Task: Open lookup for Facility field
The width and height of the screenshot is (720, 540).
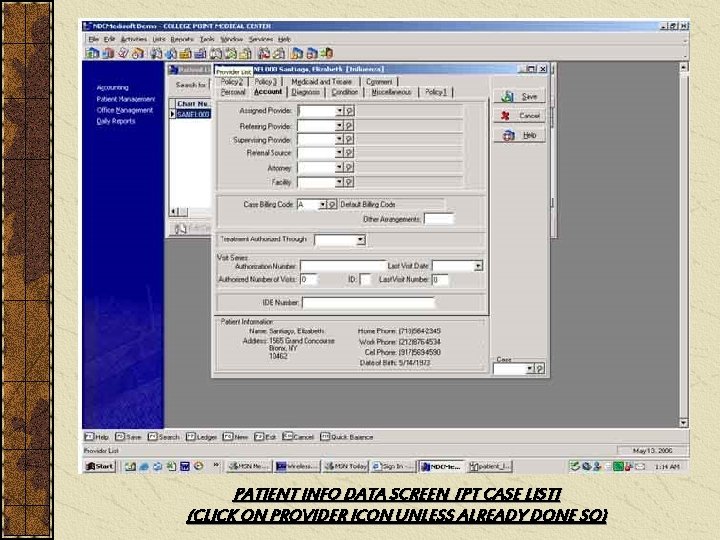Action: [x=349, y=182]
